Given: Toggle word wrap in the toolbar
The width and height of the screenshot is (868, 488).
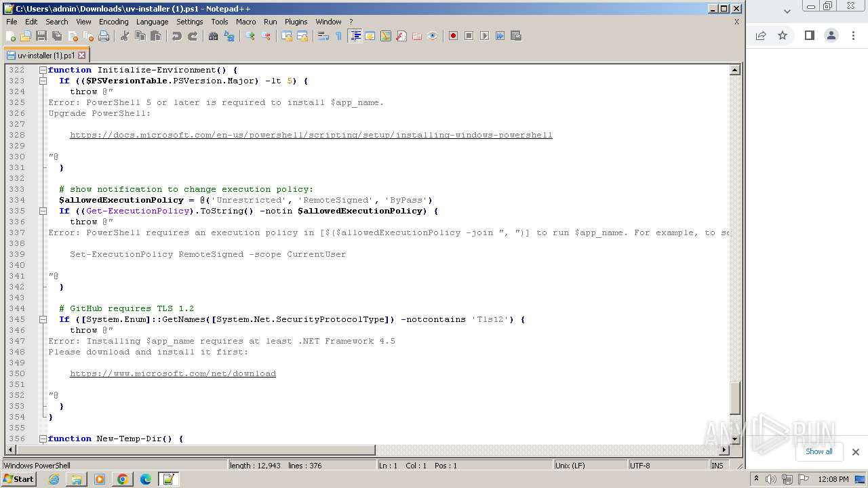Looking at the screenshot, I should pos(323,36).
